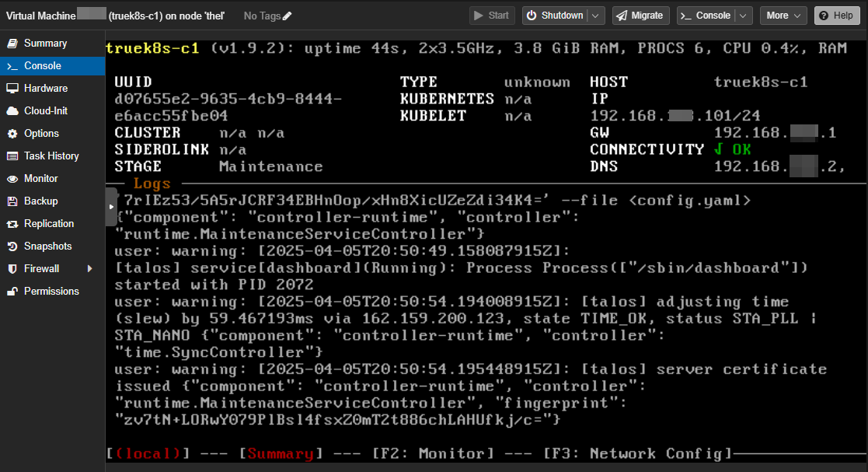Image resolution: width=868 pixels, height=472 pixels.
Task: Toggle the noVNC side panel handle
Action: [x=111, y=207]
